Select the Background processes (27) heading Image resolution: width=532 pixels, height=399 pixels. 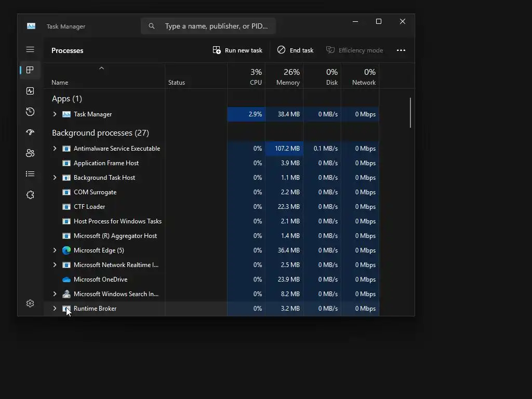pos(100,133)
